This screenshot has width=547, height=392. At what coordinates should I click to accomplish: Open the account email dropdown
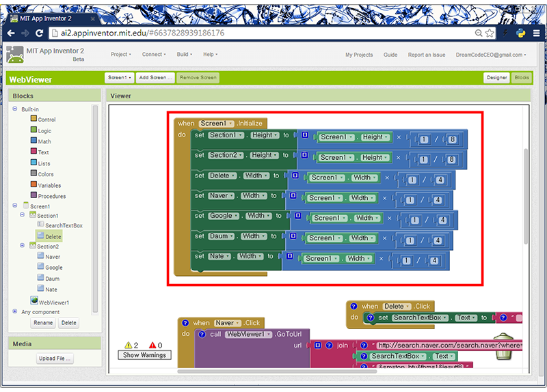coord(490,55)
